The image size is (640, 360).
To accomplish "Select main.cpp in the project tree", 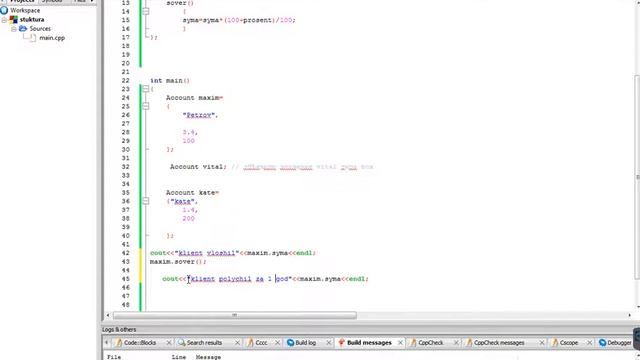I will (52, 38).
